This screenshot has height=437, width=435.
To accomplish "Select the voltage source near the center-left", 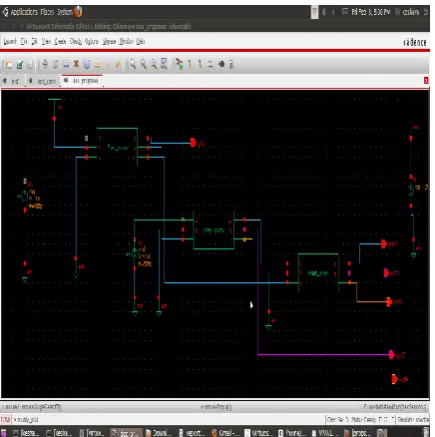I will tap(135, 254).
